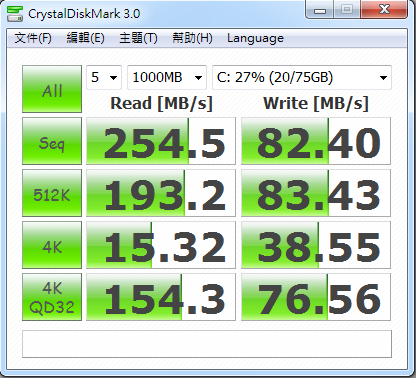Click the Seq write result 82.40

tap(316, 141)
